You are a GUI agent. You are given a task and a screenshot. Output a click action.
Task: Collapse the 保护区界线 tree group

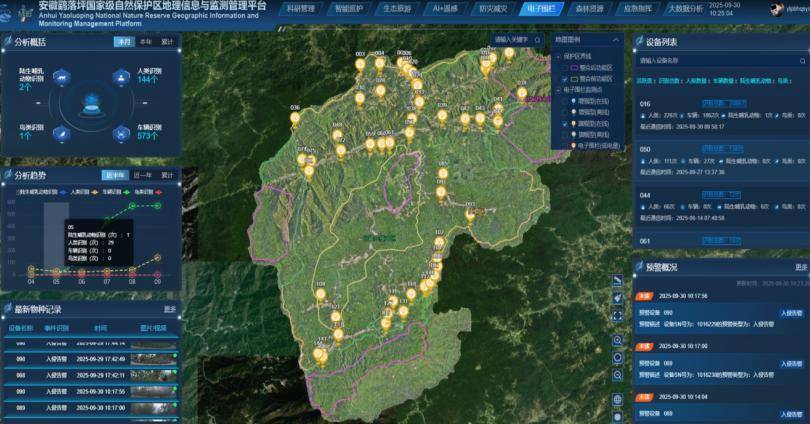556,56
